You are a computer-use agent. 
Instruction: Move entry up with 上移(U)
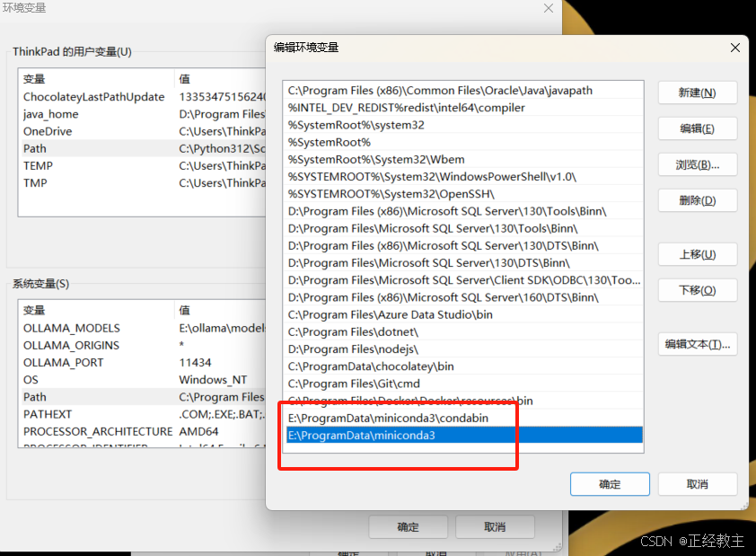pos(697,254)
